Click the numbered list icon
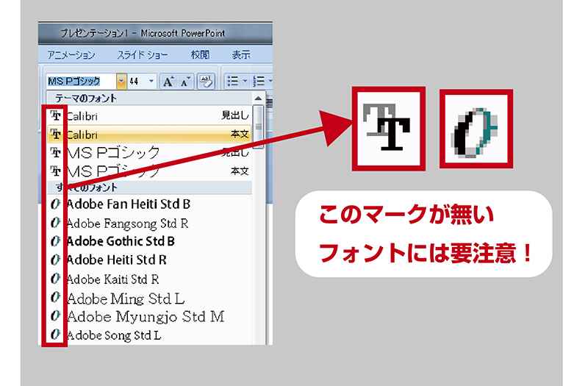 pos(258,81)
